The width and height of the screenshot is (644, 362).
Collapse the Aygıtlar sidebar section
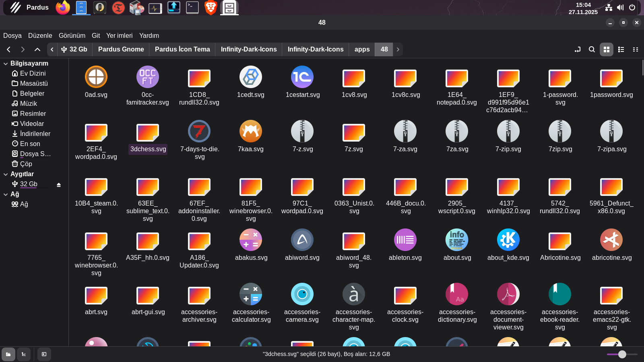tap(6, 174)
